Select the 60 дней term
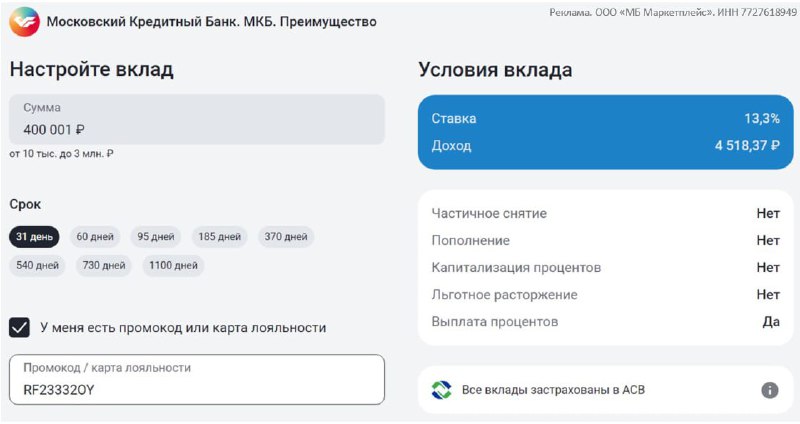Image resolution: width=800 pixels, height=424 pixels. [95, 237]
